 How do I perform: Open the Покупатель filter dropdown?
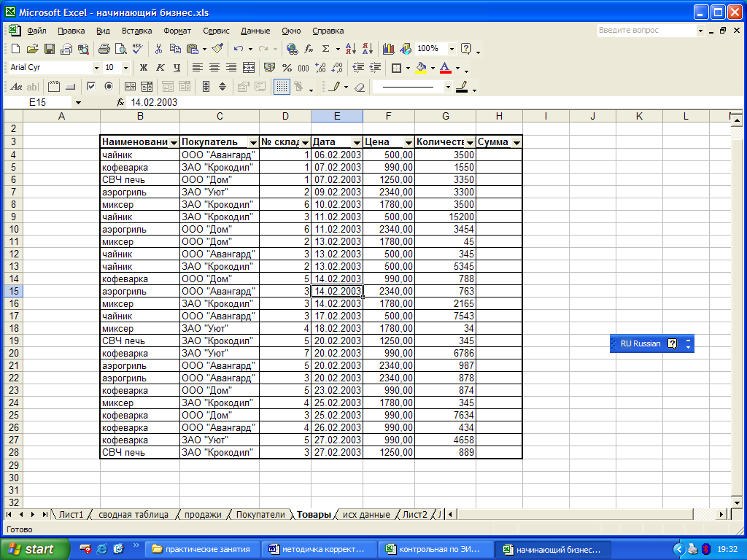[x=253, y=142]
